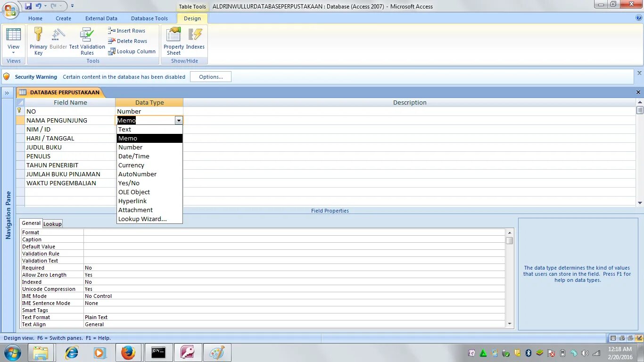This screenshot has width=644, height=362.
Task: Select the JUDUL BUKU field name
Action: click(70, 147)
